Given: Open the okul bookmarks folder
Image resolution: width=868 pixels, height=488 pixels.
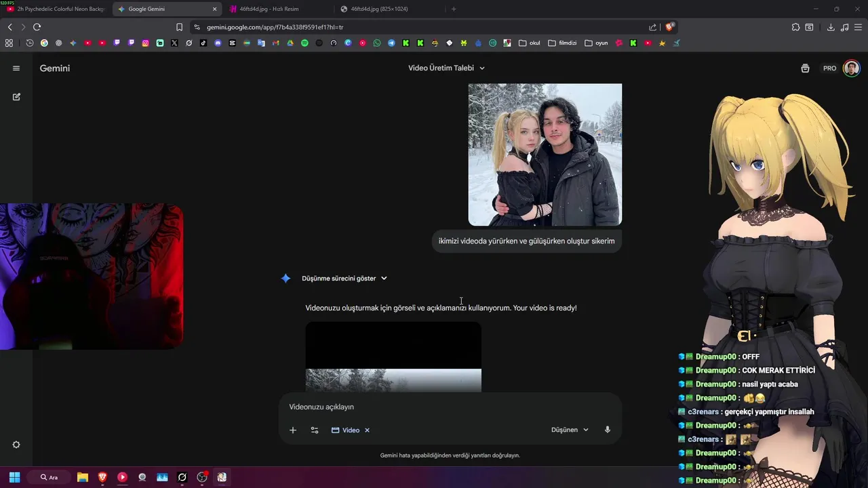Looking at the screenshot, I should (530, 43).
